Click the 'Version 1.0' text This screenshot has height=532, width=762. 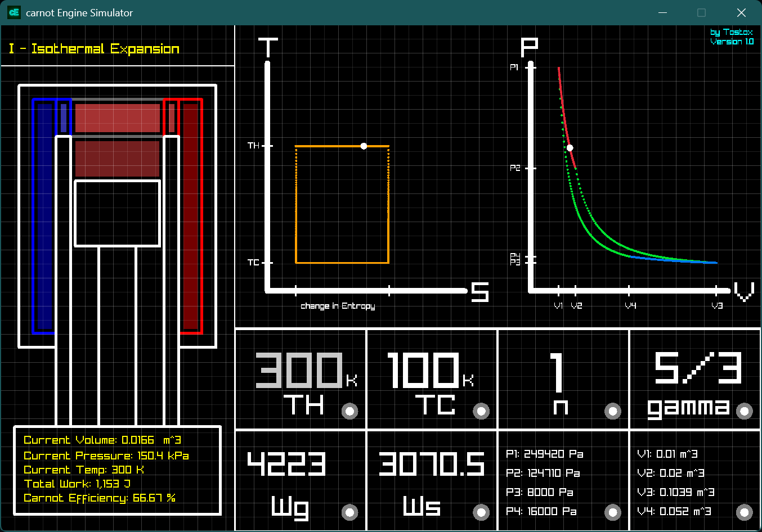732,42
